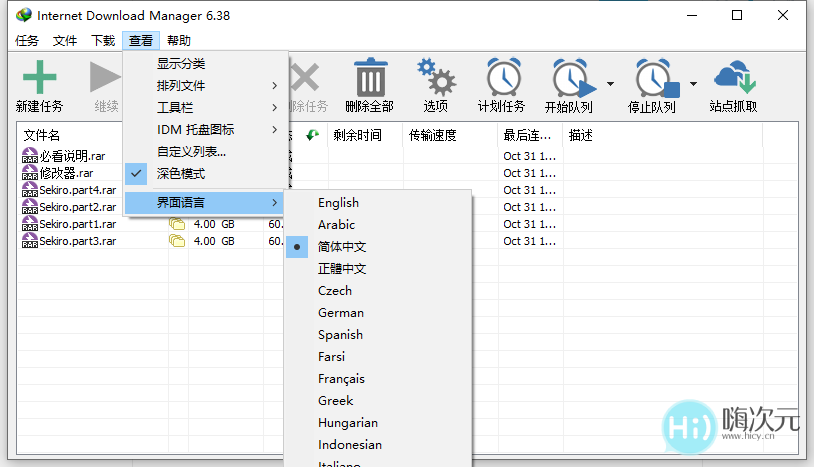Select 正體中文 as interface language
This screenshot has width=814, height=467.
378,269
